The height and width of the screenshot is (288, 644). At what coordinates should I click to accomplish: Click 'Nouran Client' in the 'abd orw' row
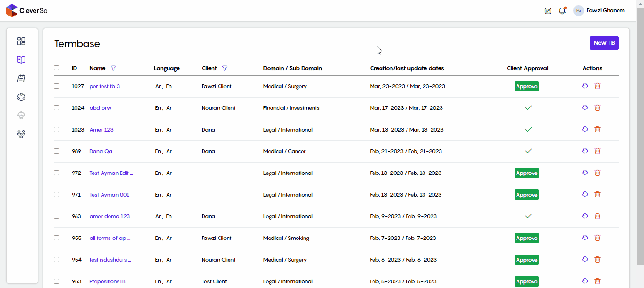tap(219, 108)
